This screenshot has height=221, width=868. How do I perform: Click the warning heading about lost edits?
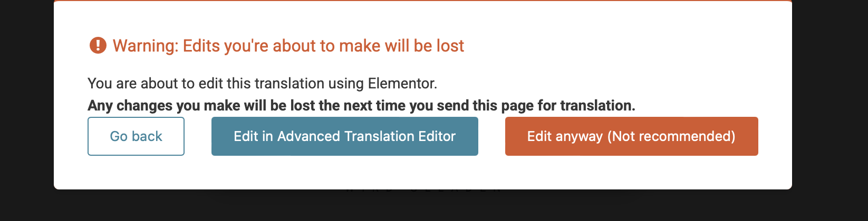point(288,46)
